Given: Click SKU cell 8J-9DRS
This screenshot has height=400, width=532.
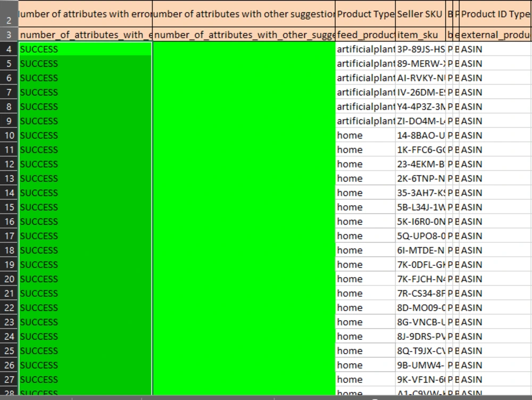Looking at the screenshot, I should pos(420,337).
